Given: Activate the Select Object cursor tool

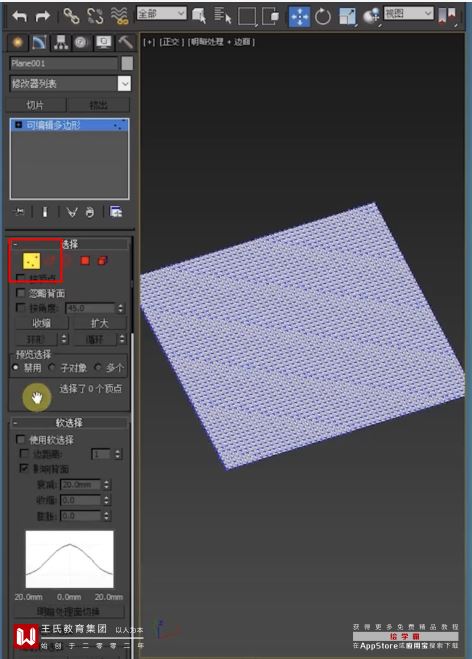Looking at the screenshot, I should 199,16.
